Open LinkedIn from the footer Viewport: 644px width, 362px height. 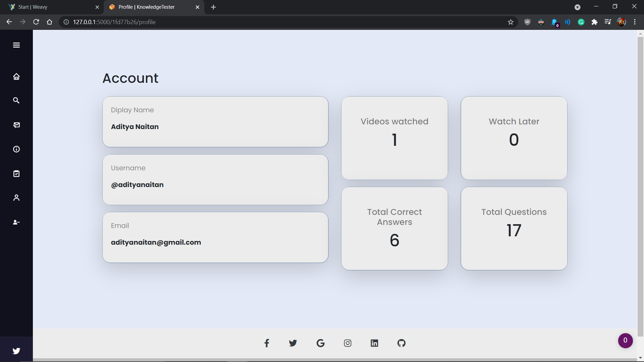pyautogui.click(x=374, y=343)
